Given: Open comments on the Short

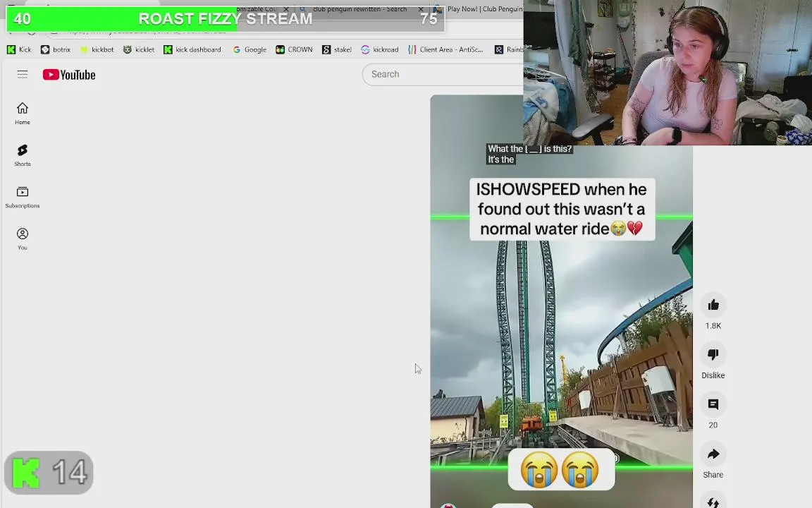Looking at the screenshot, I should click(713, 404).
